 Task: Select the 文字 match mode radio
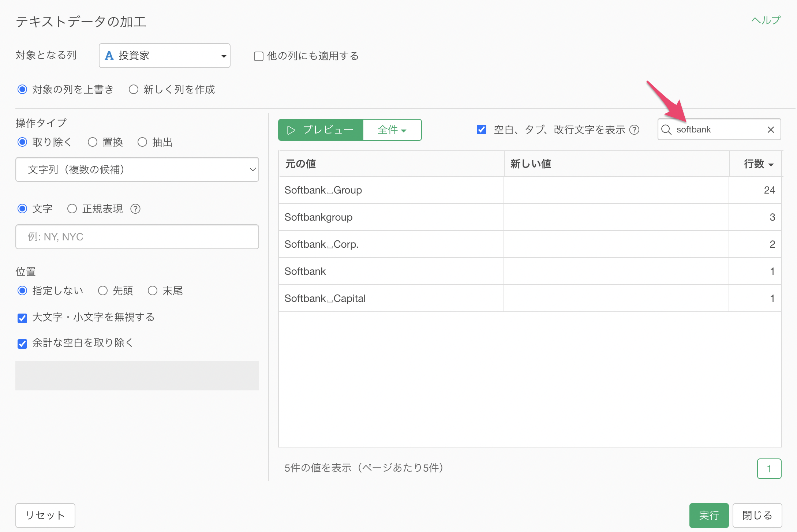click(x=22, y=209)
